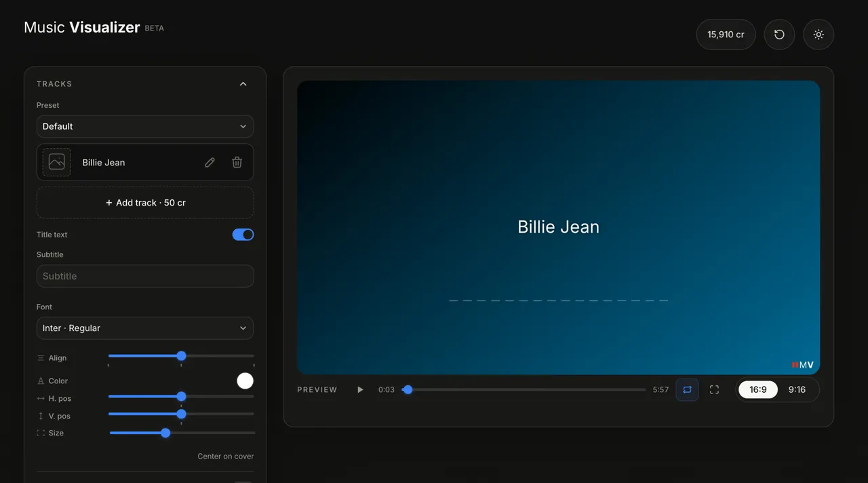Open the Inter · Regular font dropdown
This screenshot has height=483, width=868.
pyautogui.click(x=145, y=328)
